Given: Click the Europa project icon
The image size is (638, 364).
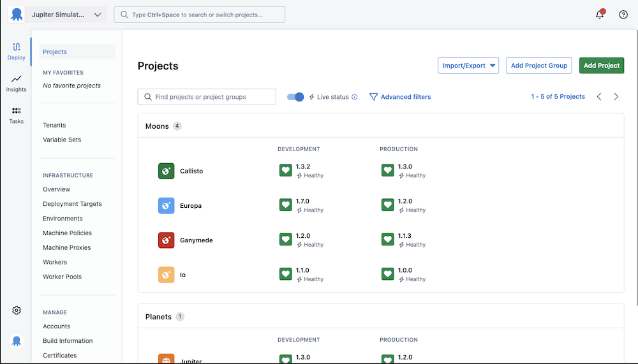Looking at the screenshot, I should pos(166,206).
